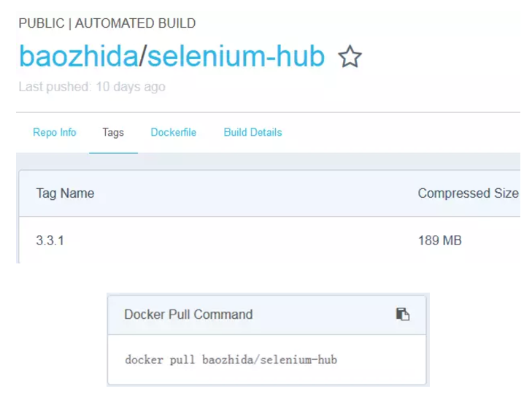Click the Docker Pull Command heading
Screen dimensions: 532x405
(188, 315)
